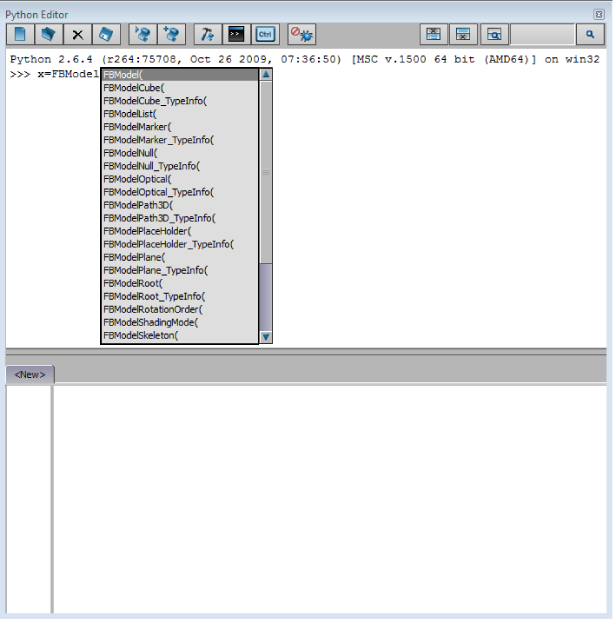The width and height of the screenshot is (613, 619).
Task: Pick FBModelNull( from the list
Action: click(x=180, y=153)
